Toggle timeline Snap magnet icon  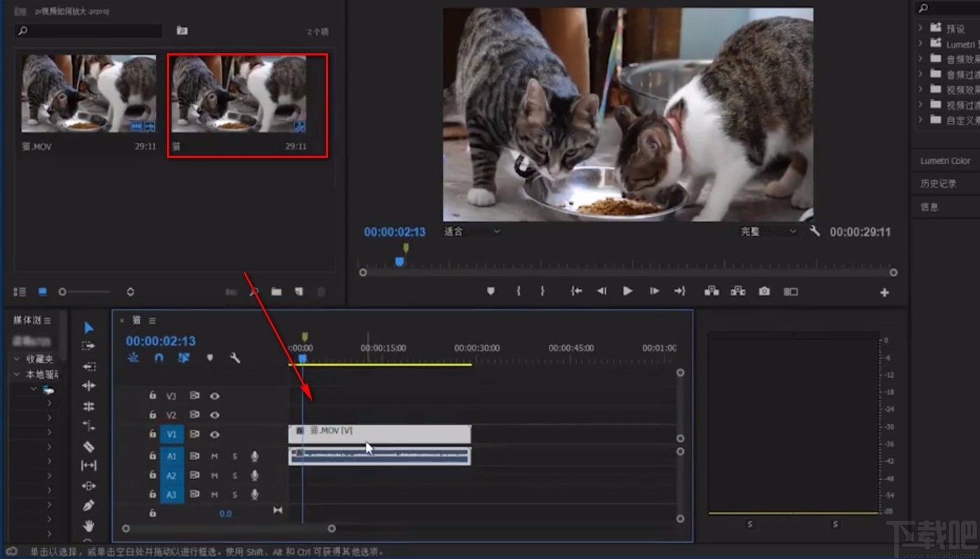click(x=159, y=358)
